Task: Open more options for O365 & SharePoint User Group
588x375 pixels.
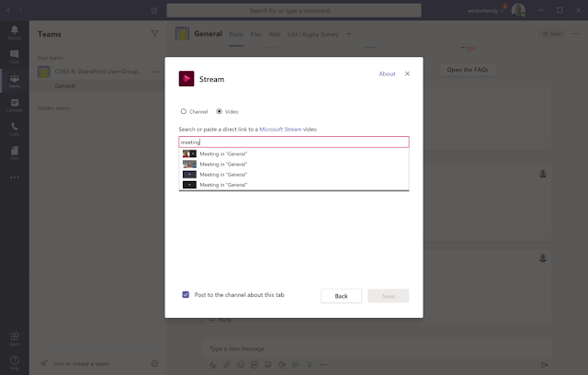Action: pos(154,72)
